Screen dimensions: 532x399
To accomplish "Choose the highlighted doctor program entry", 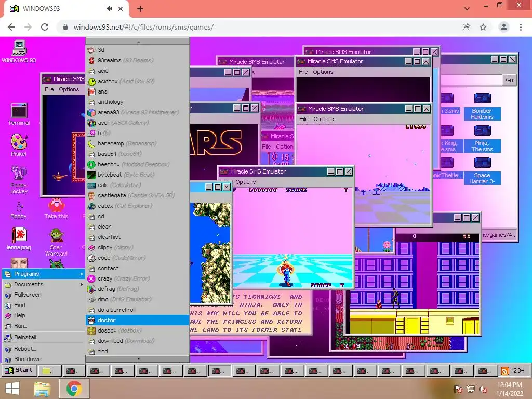I will tap(137, 320).
